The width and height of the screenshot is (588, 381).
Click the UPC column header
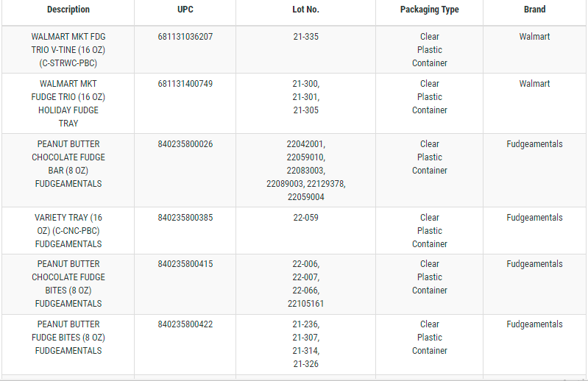[x=185, y=10]
